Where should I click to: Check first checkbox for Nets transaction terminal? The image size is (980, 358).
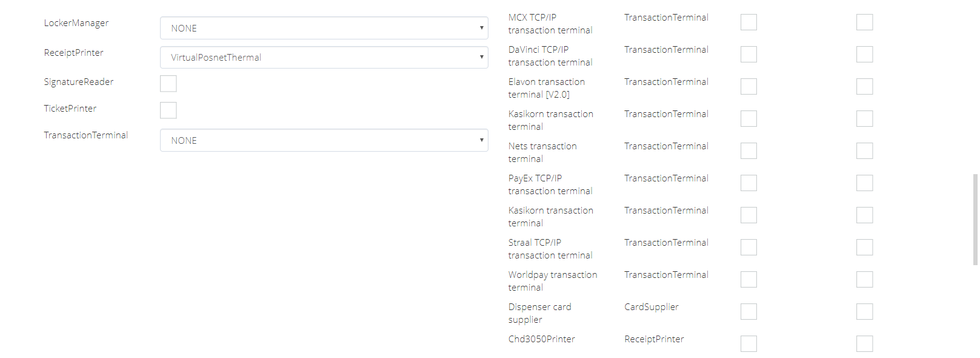pos(748,151)
